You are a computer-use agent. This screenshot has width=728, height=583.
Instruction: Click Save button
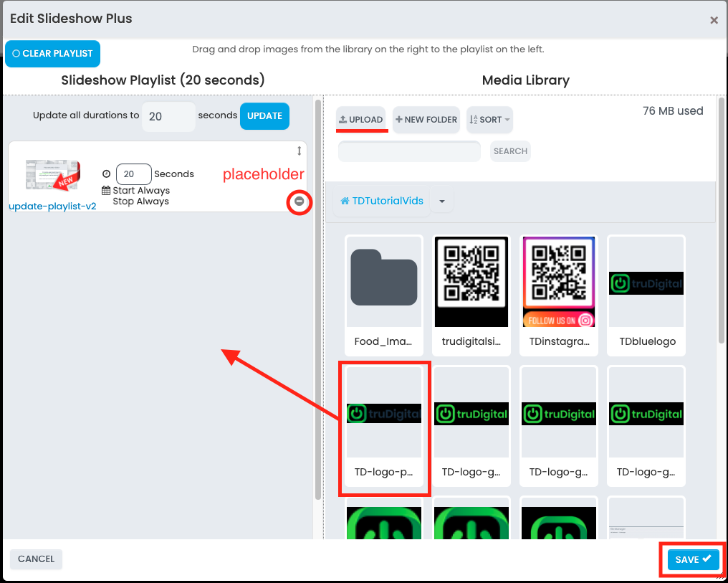tap(693, 559)
